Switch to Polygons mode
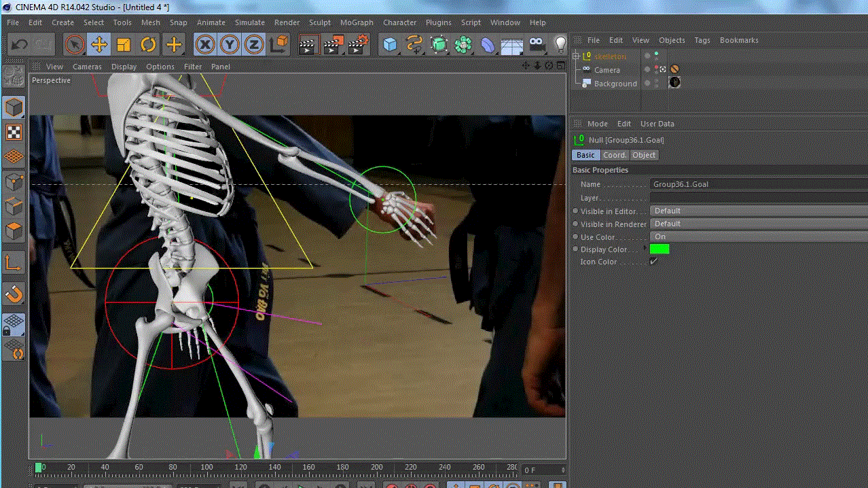 (x=14, y=231)
